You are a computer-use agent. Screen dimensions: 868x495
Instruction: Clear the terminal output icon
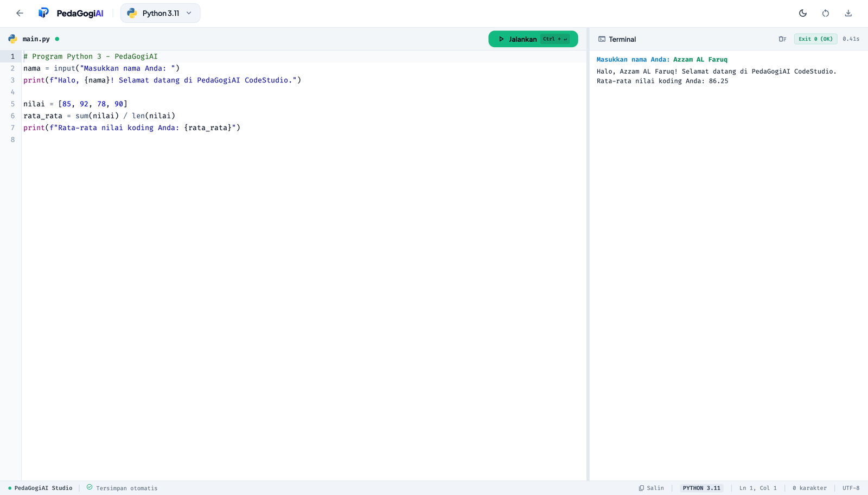point(782,39)
